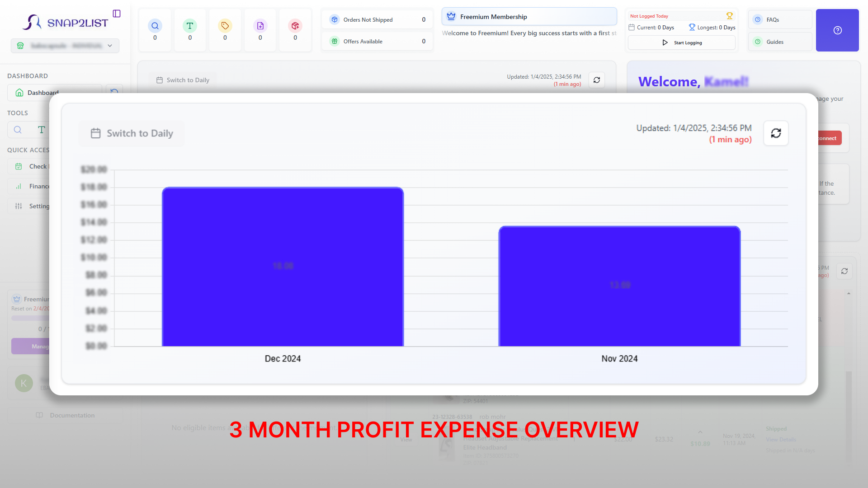
Task: Click the refresh/sync icon on chart
Action: [776, 133]
